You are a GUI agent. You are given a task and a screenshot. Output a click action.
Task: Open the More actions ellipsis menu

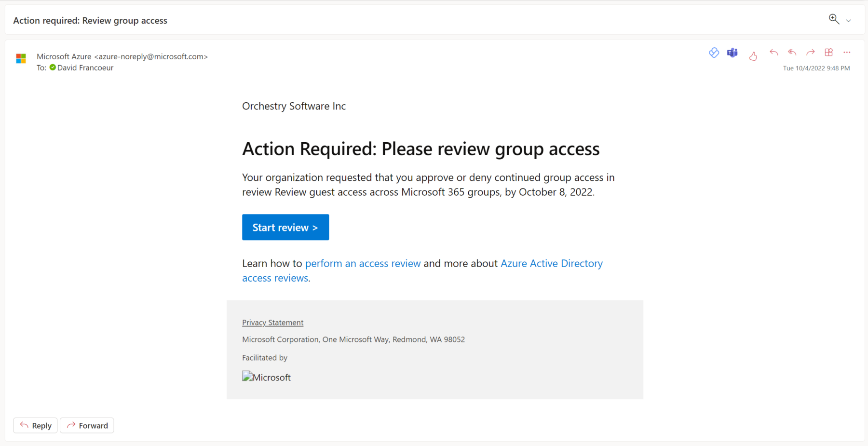click(x=847, y=53)
